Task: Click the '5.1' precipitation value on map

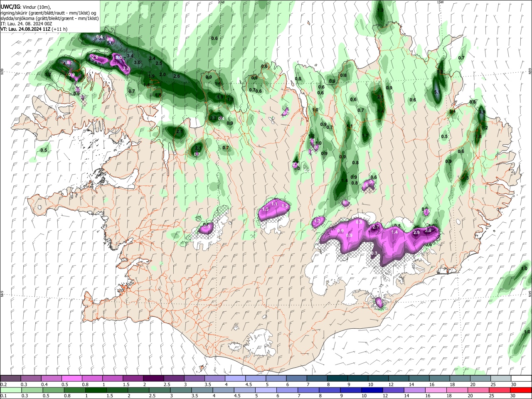Action: [x=437, y=92]
